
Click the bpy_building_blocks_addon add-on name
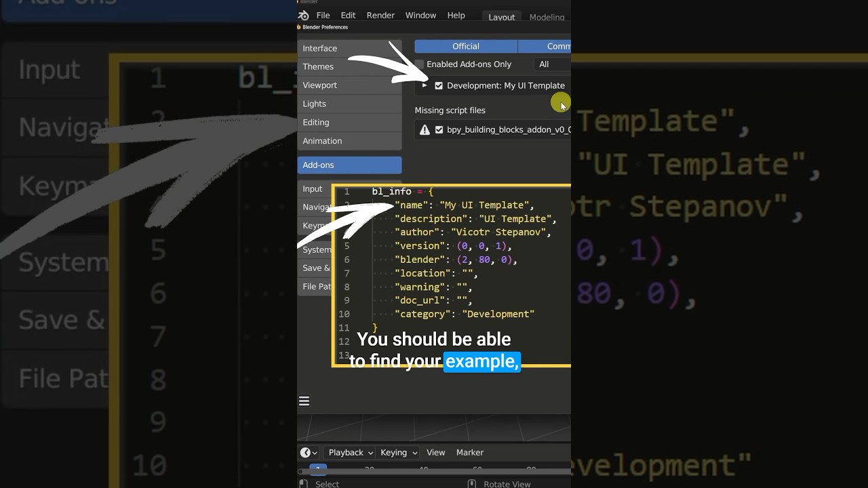[509, 129]
